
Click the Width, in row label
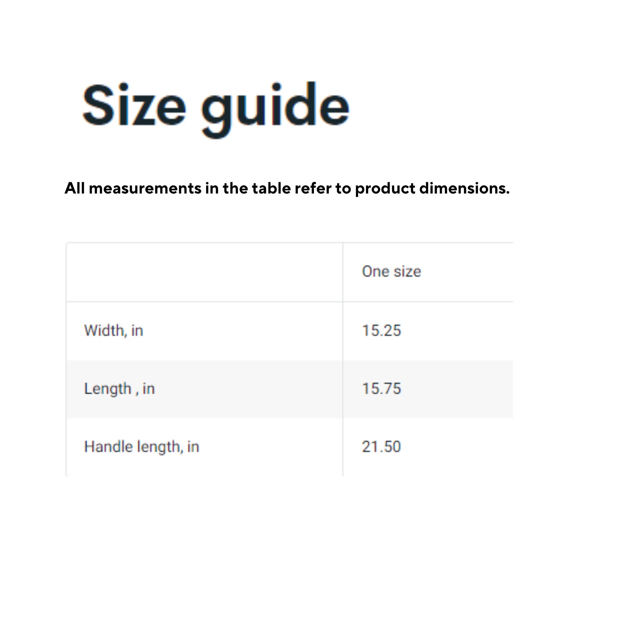tap(114, 331)
